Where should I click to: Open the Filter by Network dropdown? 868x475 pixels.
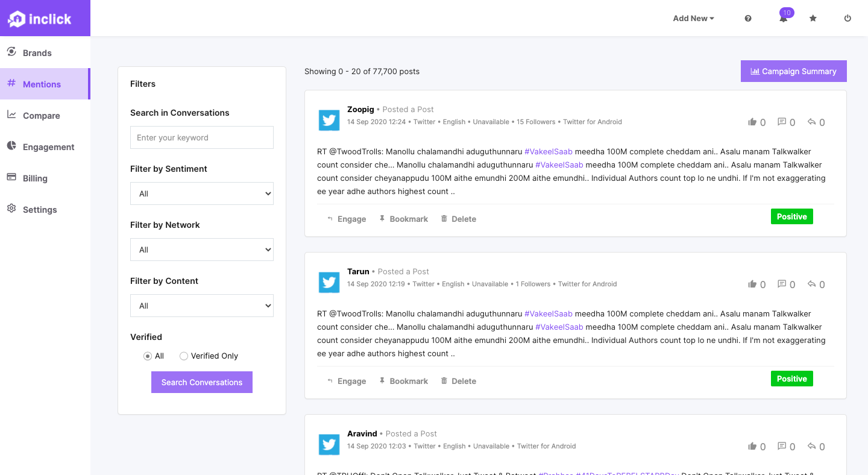tap(202, 250)
